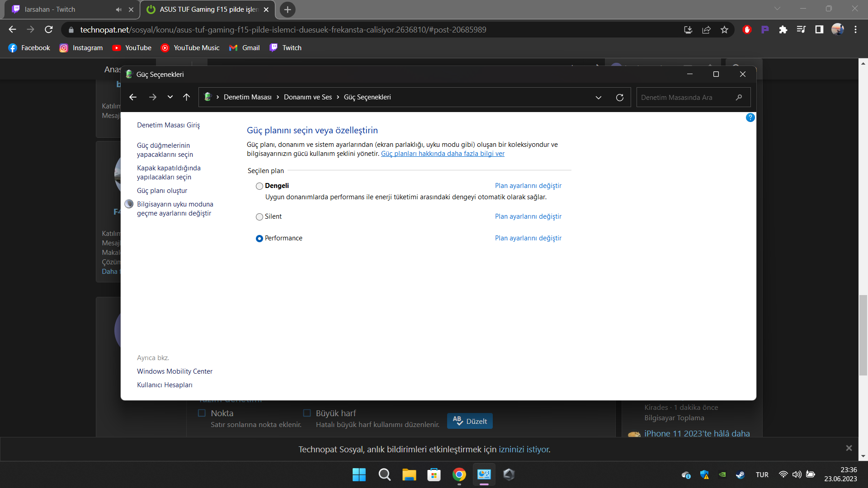The height and width of the screenshot is (488, 868).
Task: Open Steam from the system tray
Action: point(740,474)
